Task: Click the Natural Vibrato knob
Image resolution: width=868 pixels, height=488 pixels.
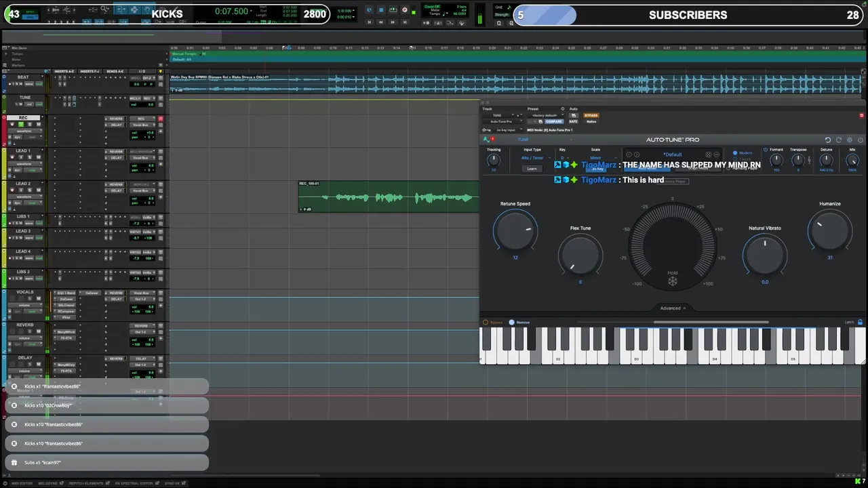Action: point(765,255)
